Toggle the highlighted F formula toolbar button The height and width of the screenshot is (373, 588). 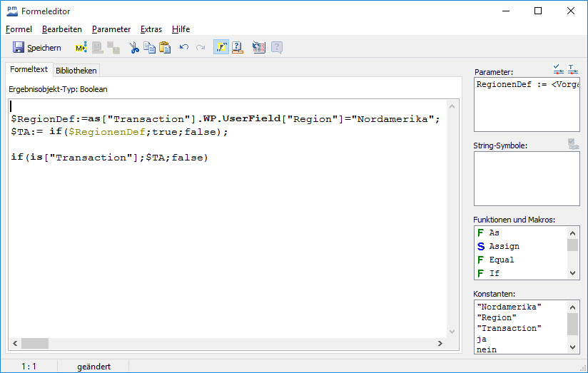click(221, 48)
